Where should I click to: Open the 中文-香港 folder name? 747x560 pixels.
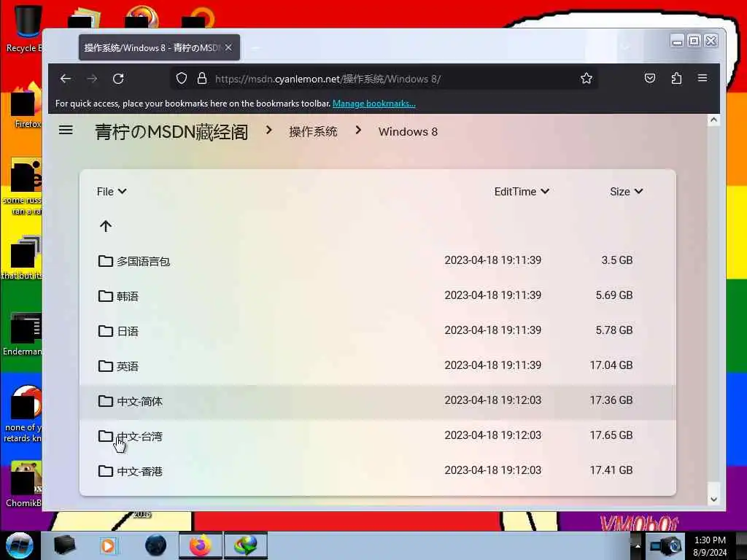coord(139,472)
